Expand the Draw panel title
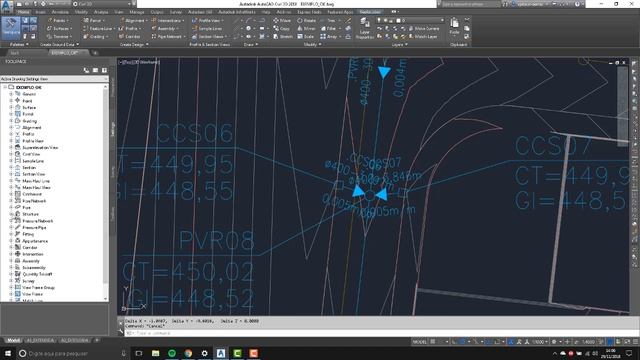The height and width of the screenshot is (360, 640). tap(251, 44)
